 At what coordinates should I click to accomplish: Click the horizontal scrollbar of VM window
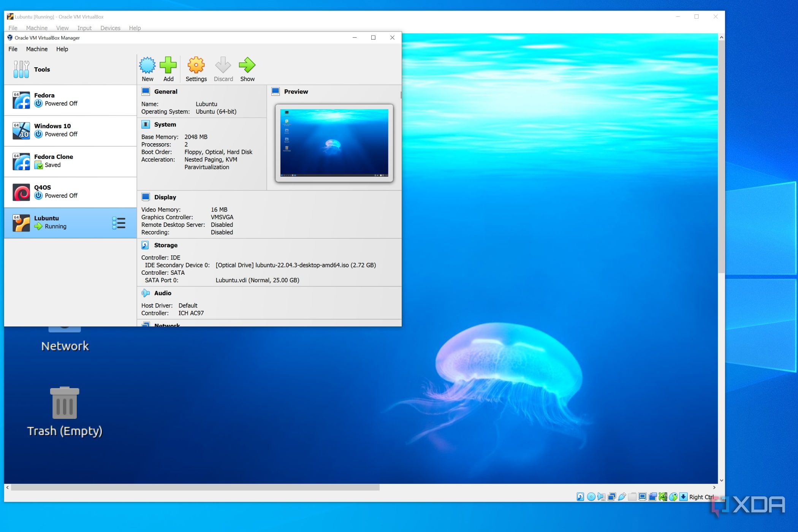195,487
